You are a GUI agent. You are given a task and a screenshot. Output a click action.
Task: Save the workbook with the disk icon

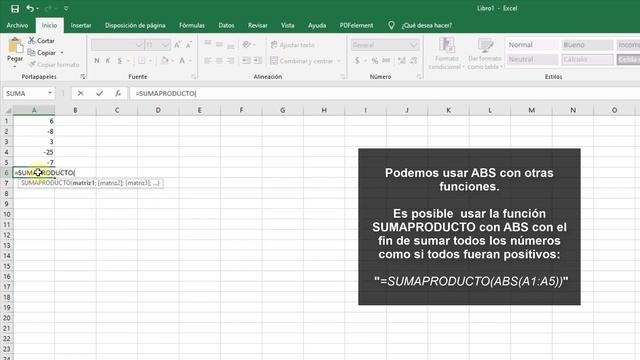(x=15, y=8)
